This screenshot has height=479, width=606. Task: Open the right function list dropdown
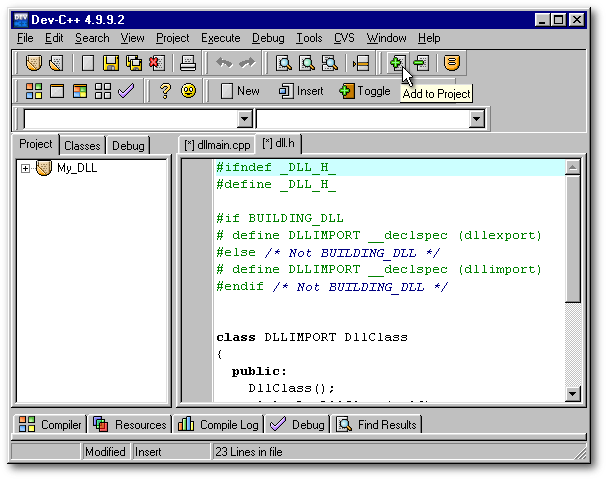(x=477, y=119)
